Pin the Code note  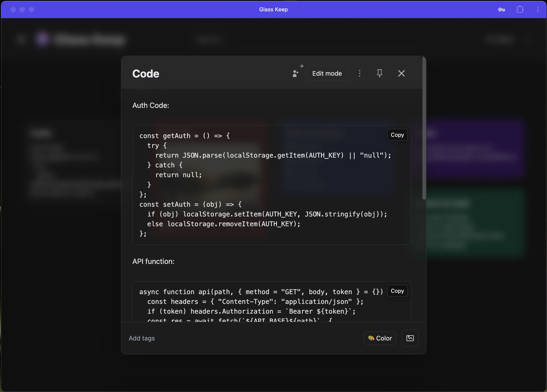pos(379,73)
